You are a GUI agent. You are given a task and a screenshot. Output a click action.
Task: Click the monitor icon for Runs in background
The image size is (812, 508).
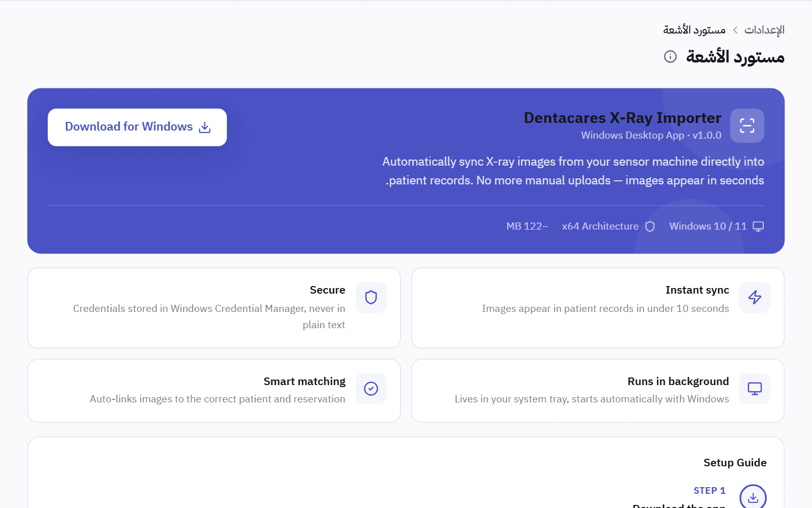pyautogui.click(x=755, y=389)
